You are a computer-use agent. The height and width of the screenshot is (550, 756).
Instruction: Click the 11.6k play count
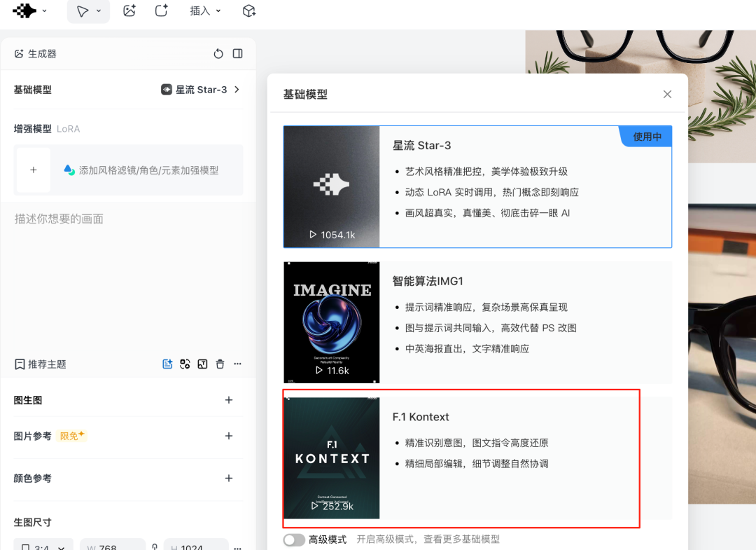point(332,371)
